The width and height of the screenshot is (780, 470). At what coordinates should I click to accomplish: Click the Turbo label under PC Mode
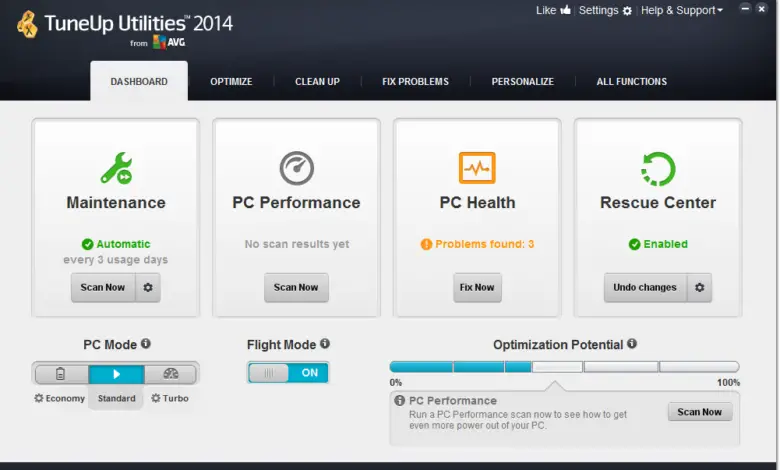pos(176,398)
